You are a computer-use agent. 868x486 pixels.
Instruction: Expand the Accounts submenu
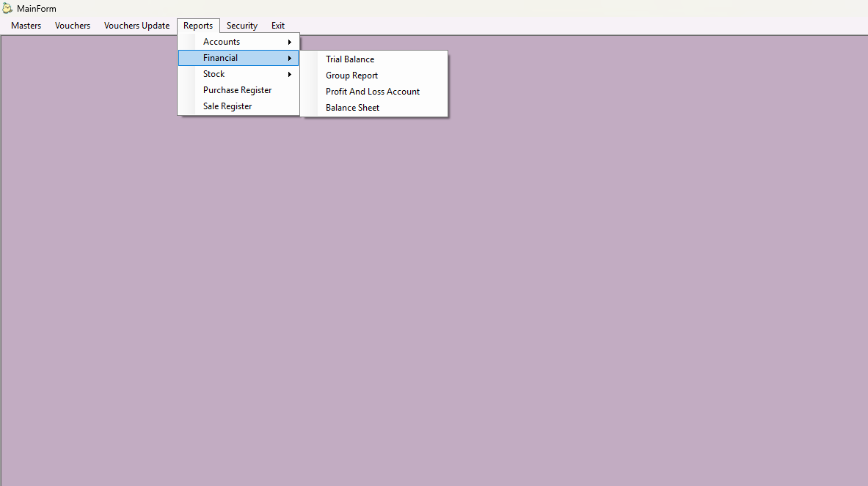(238, 42)
